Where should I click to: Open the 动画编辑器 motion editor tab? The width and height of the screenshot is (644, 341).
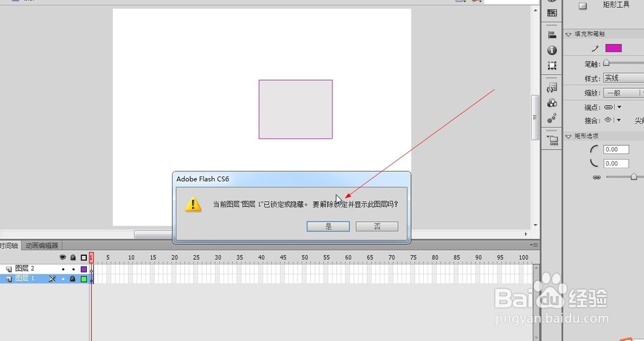41,246
